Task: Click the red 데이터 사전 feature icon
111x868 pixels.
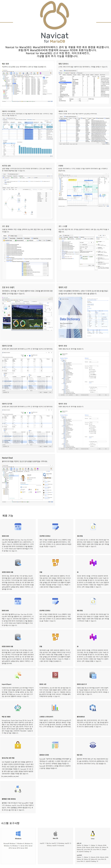Action: click(x=56, y=675)
